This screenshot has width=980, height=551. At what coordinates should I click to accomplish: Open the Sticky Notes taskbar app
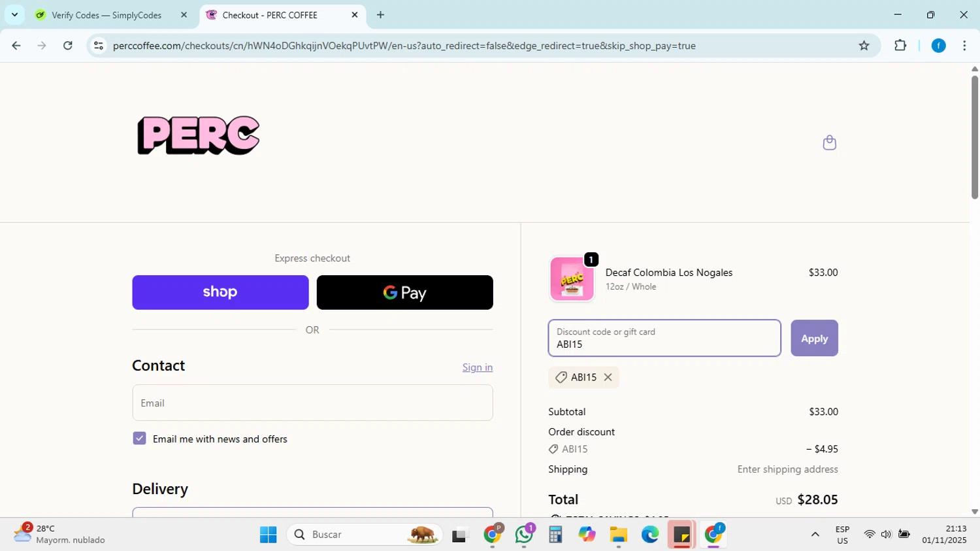click(x=681, y=535)
